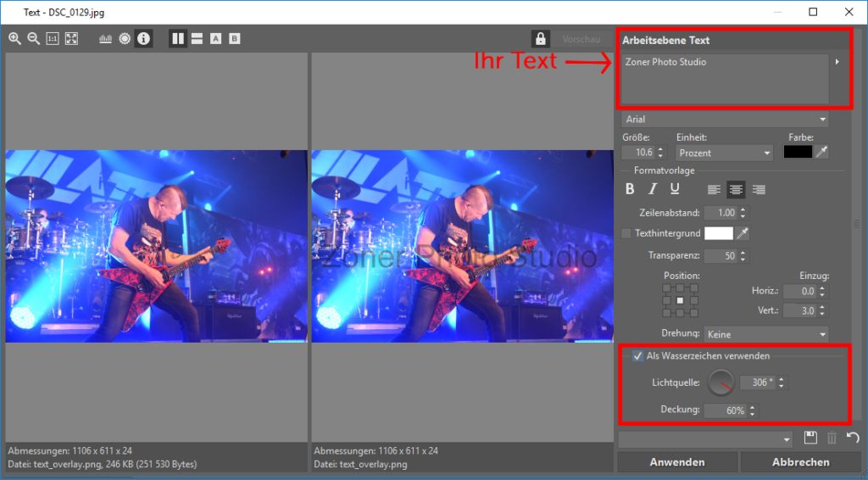Enable the Texthintergrund checkbox
This screenshot has height=480, width=868.
626,233
